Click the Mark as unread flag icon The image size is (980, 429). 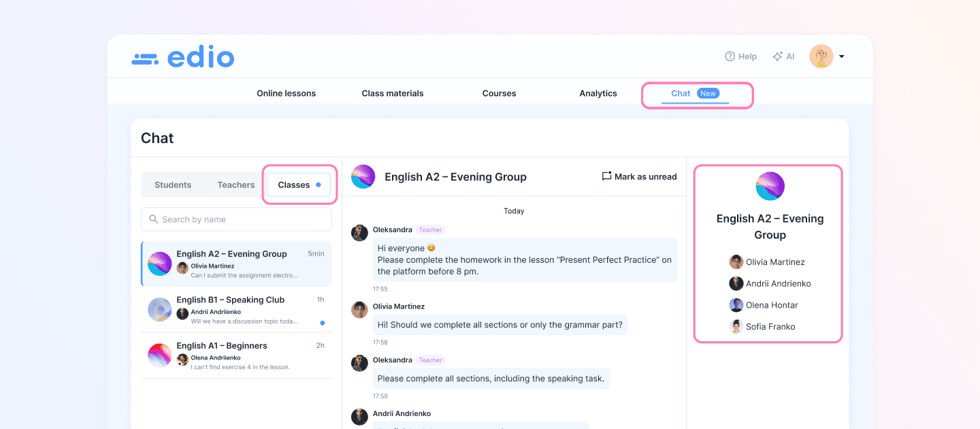pyautogui.click(x=606, y=176)
